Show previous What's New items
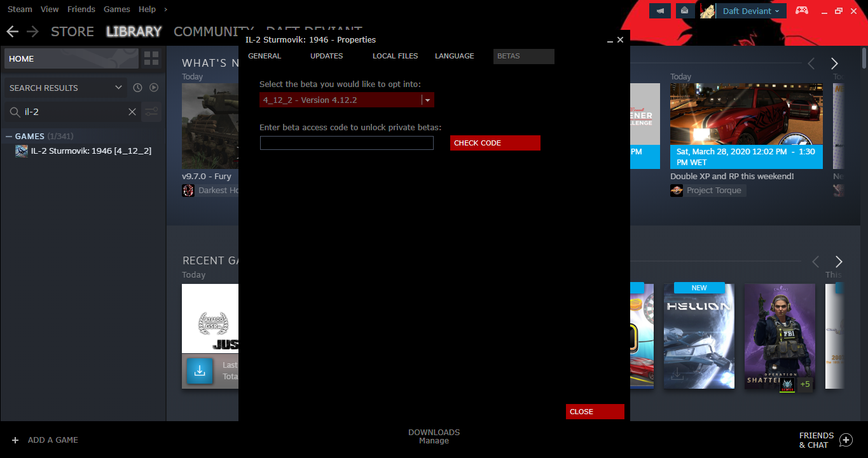868x458 pixels. click(811, 64)
